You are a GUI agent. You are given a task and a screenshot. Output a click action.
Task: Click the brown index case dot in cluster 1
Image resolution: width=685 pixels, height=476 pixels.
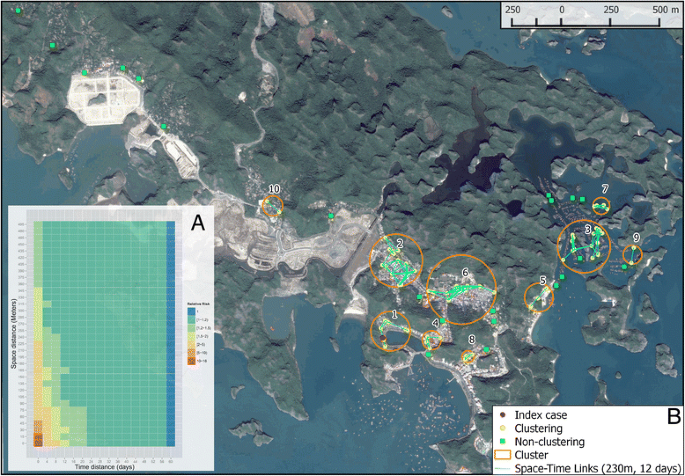(x=383, y=338)
